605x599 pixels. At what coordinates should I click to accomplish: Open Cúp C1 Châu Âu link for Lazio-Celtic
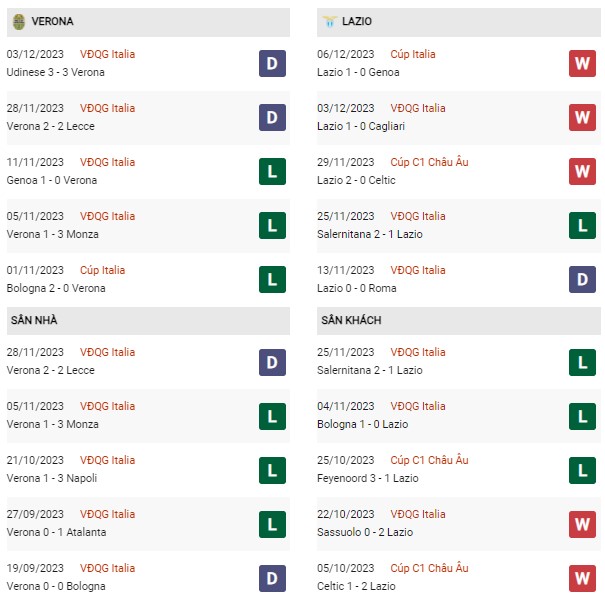(x=429, y=162)
